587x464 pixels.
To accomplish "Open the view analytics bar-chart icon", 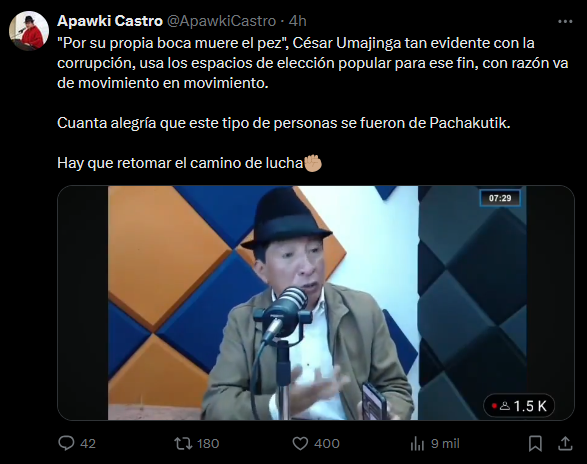I will tap(417, 444).
